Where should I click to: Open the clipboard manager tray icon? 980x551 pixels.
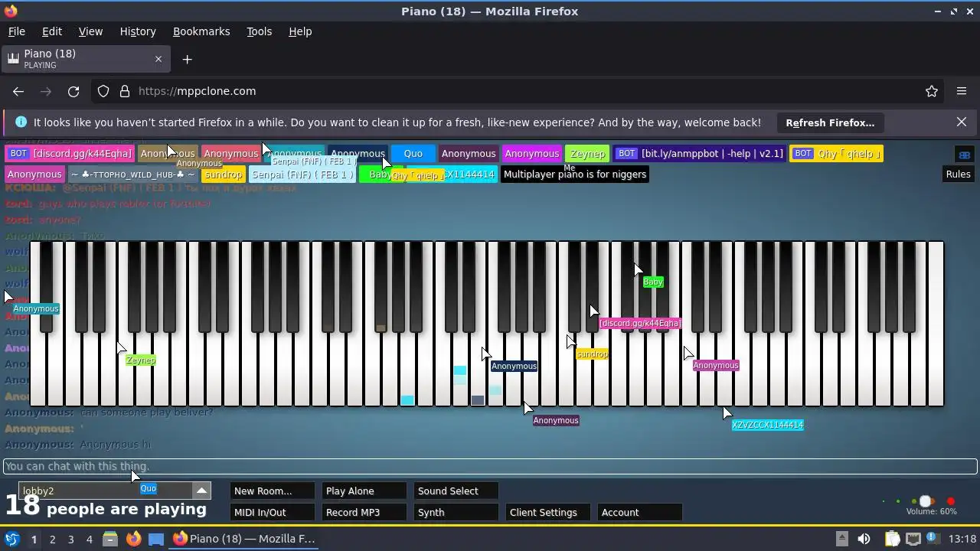tap(892, 539)
